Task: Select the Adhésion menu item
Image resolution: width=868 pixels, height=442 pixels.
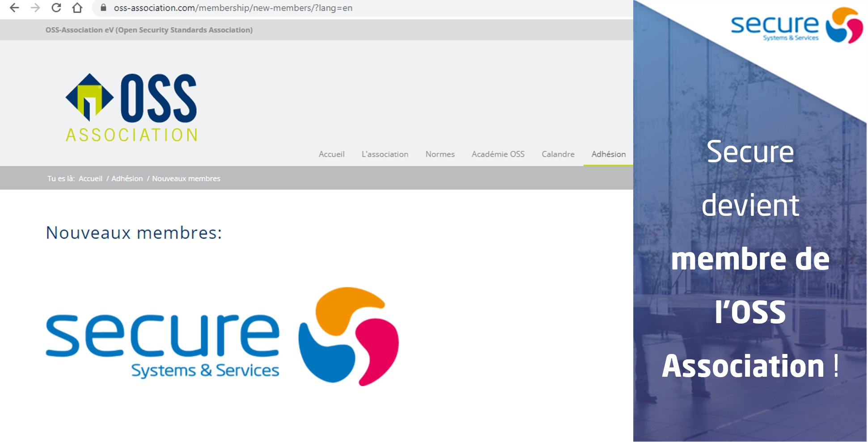Action: coord(608,154)
